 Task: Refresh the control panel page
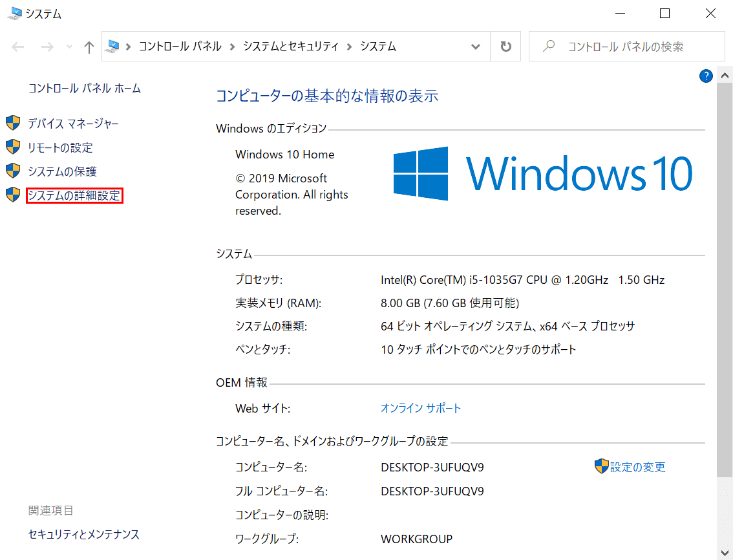(506, 47)
